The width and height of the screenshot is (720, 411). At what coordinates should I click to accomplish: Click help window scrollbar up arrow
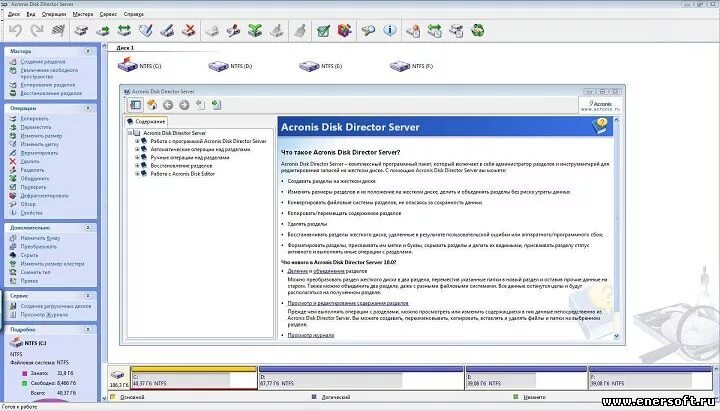pyautogui.click(x=616, y=120)
